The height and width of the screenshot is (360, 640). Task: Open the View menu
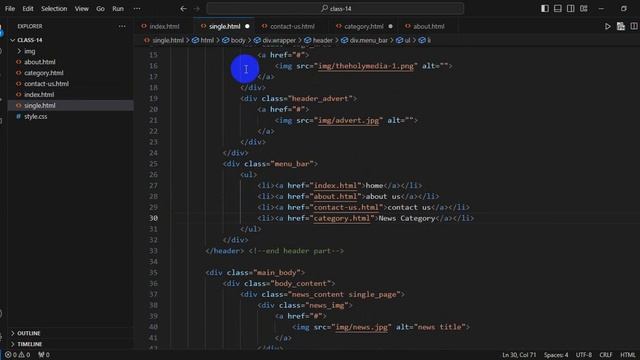click(x=82, y=8)
